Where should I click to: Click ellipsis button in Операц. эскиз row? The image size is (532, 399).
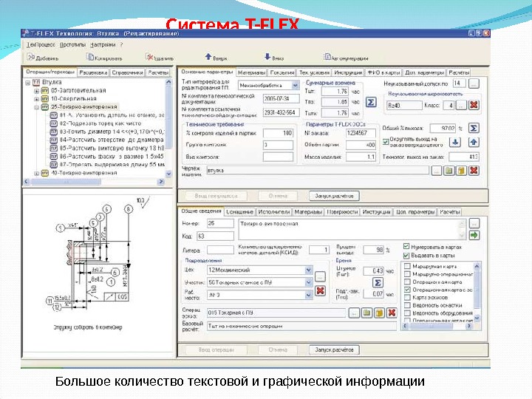[x=354, y=313]
